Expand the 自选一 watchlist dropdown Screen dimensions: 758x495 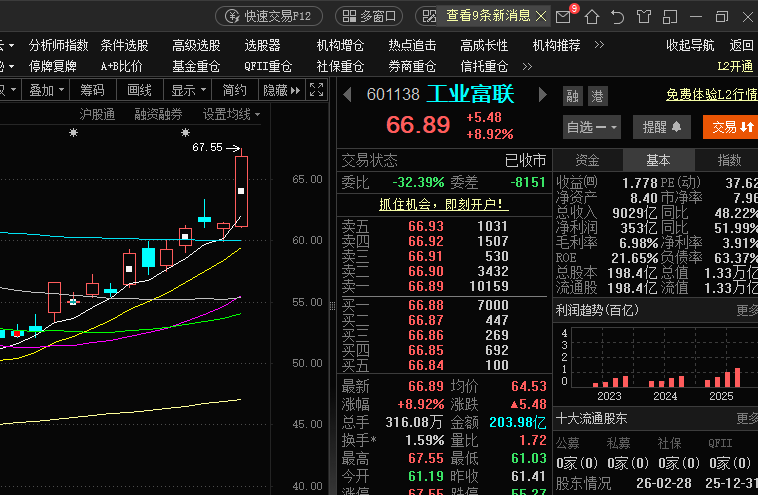tap(592, 127)
